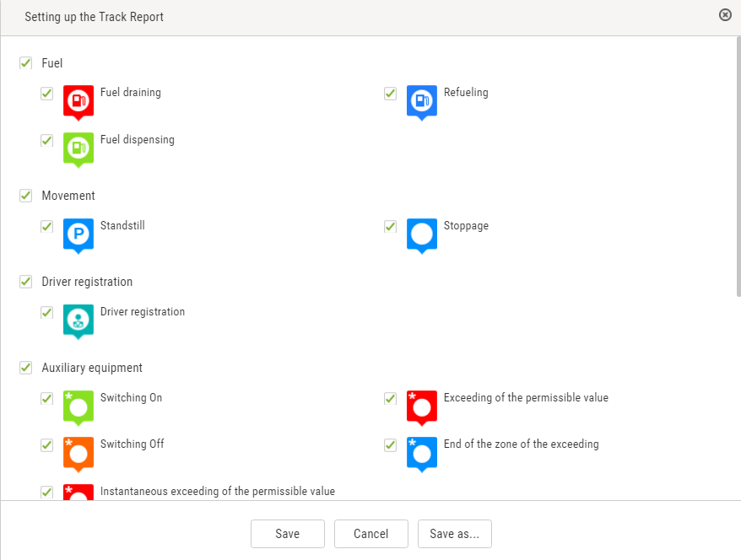Viewport: 741px width, 560px height.
Task: Click the Standstill parking marker icon
Action: pos(78,236)
